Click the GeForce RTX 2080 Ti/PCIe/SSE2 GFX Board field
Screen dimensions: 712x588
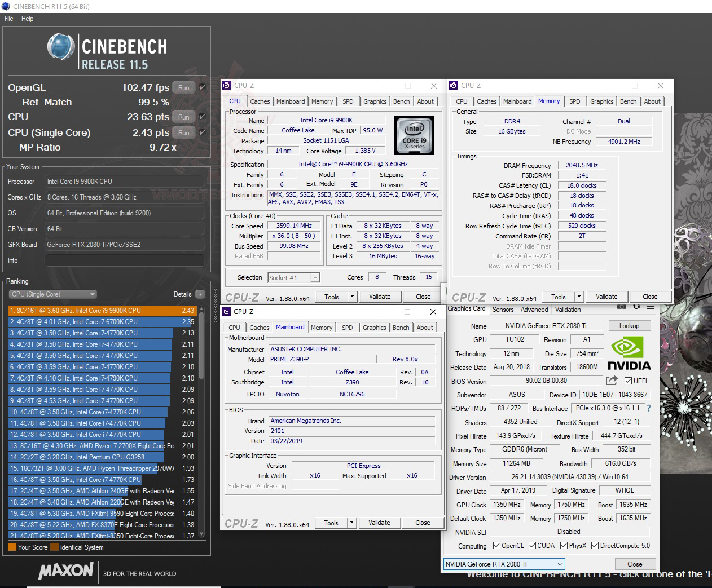point(125,245)
